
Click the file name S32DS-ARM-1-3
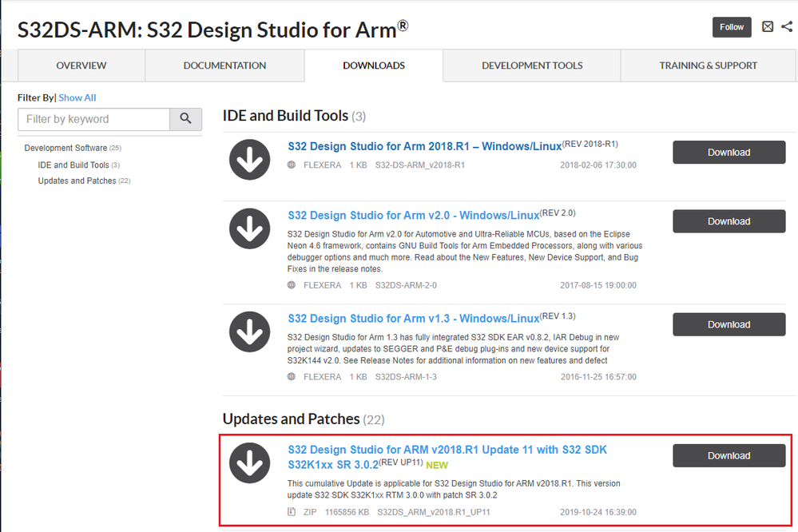tap(406, 377)
